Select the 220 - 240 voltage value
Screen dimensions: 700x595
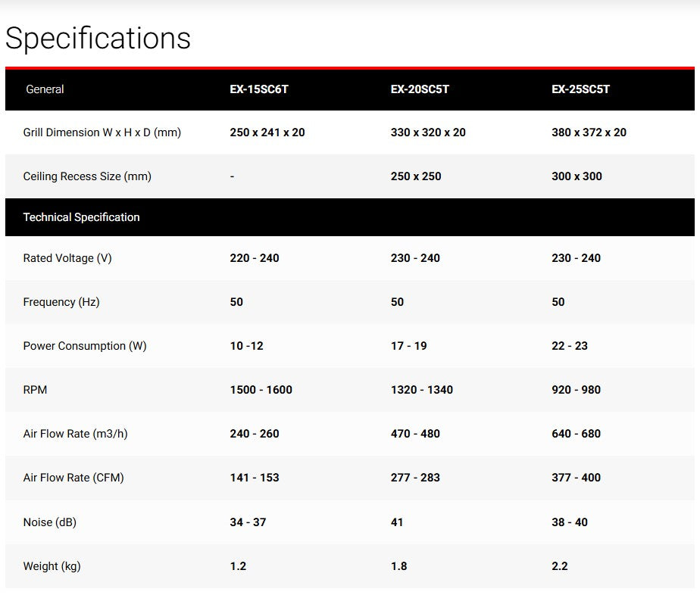coord(254,258)
